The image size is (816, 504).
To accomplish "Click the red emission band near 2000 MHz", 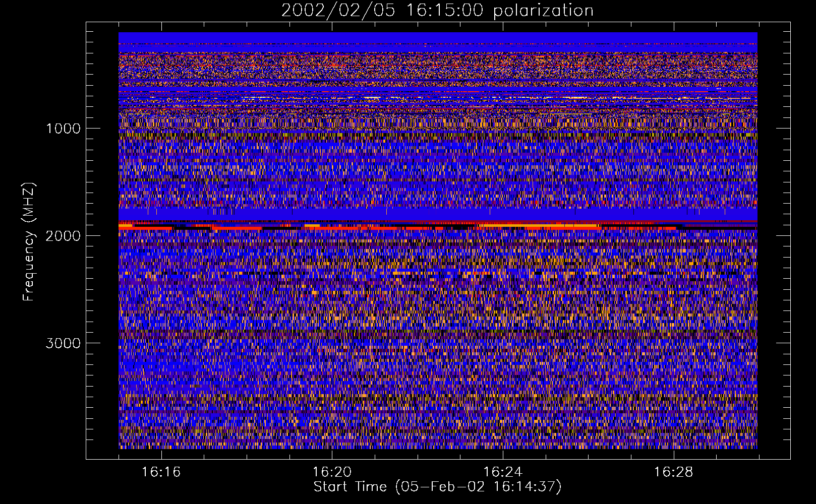I will [x=438, y=227].
